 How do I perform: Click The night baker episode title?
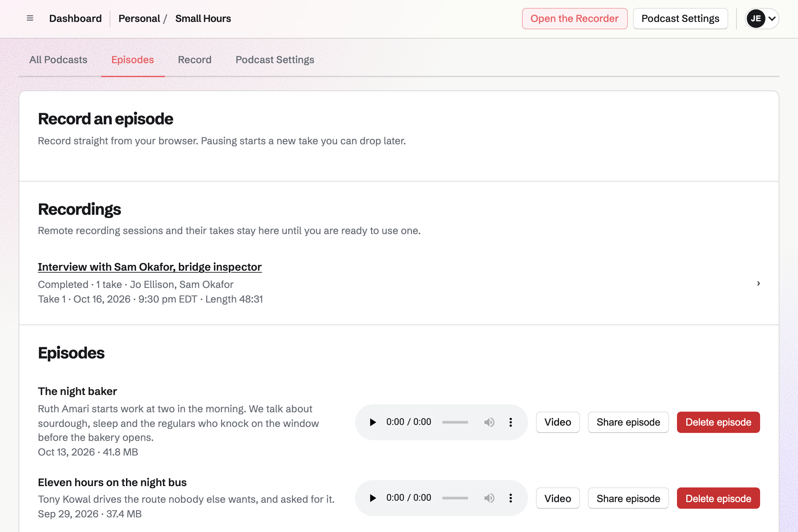coord(77,391)
